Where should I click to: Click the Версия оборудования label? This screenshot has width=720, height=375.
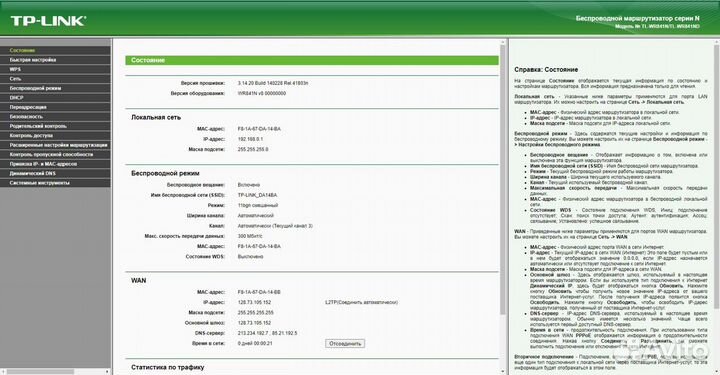[x=198, y=93]
